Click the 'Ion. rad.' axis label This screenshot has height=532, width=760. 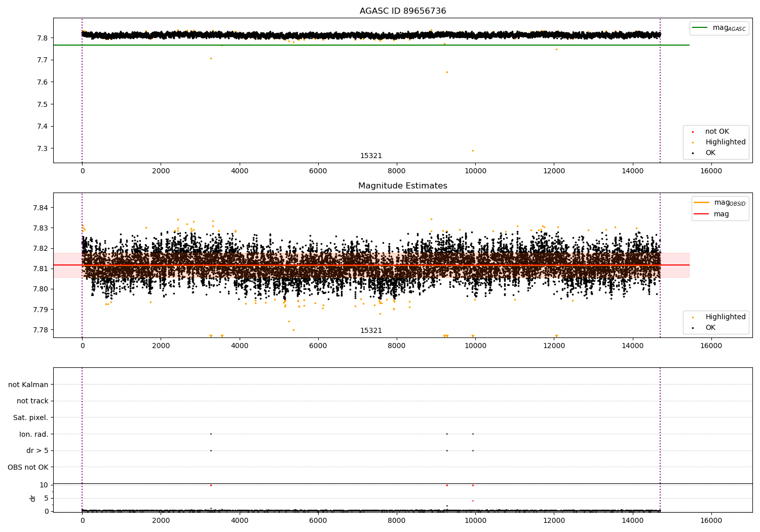(x=34, y=434)
